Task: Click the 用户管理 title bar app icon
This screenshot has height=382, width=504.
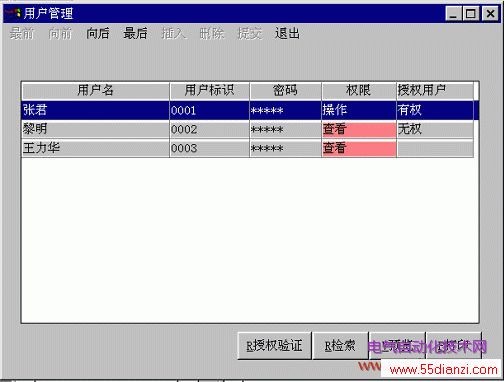Action: [x=14, y=14]
